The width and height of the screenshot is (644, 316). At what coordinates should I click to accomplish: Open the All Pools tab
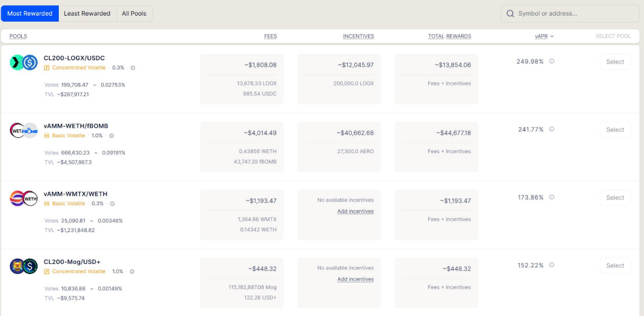point(134,14)
